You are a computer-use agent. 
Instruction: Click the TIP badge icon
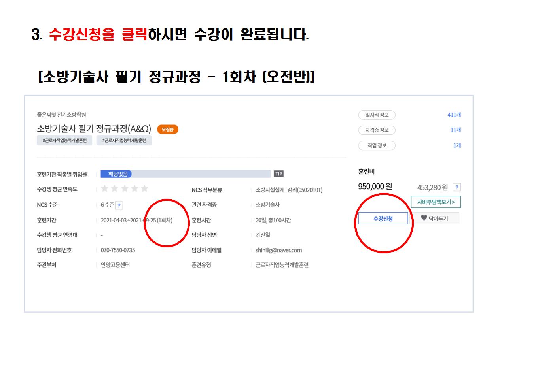(x=278, y=174)
